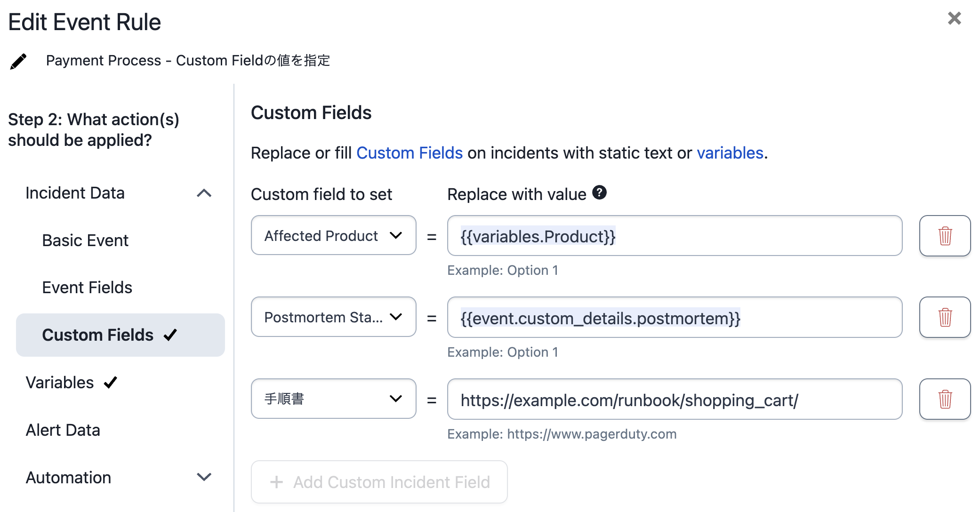Viewport: 980px width, 512px height.
Task: Open the help tooltip next to Replace with value
Action: click(x=600, y=192)
